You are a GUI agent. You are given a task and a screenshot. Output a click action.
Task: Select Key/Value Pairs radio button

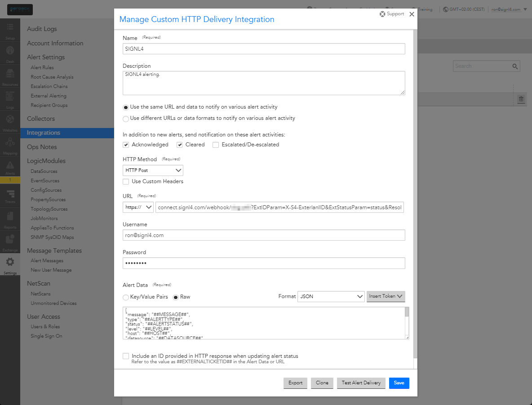pos(126,297)
